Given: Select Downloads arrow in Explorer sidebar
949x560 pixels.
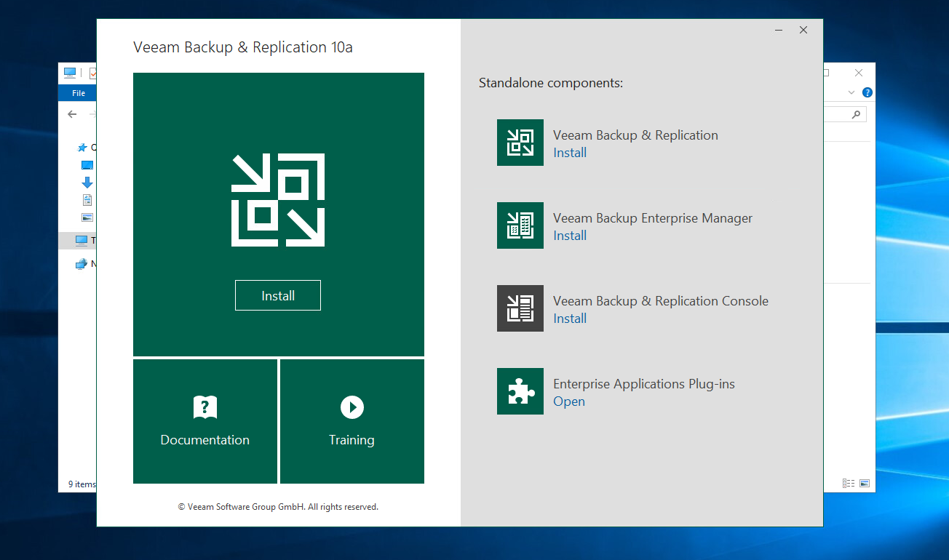Looking at the screenshot, I should (87, 183).
